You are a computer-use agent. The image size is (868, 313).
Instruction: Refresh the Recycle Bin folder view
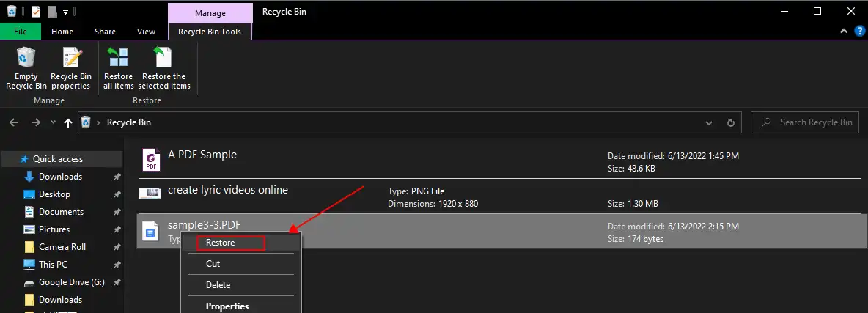(730, 123)
